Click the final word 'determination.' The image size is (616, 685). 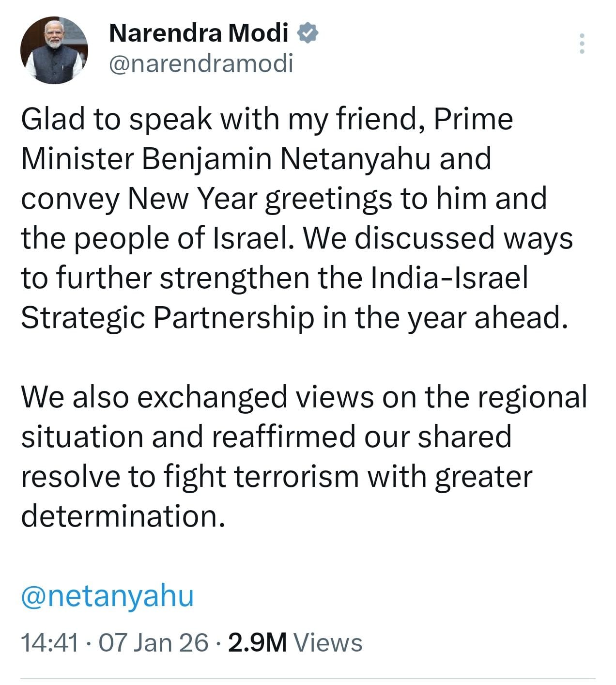pos(123,517)
